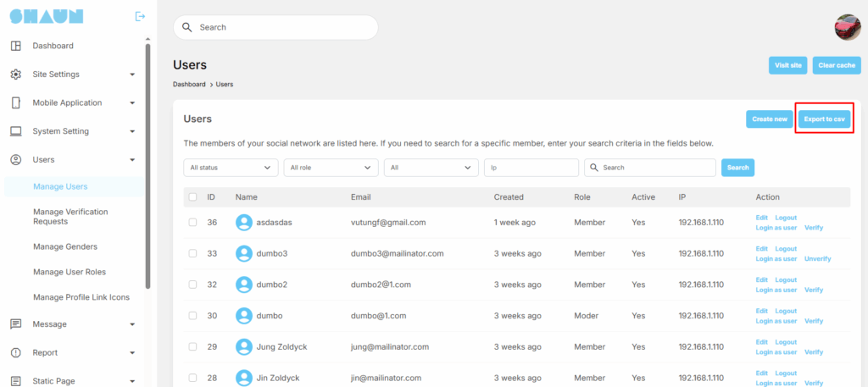Collapse sidebar using the top logout-arrow icon
This screenshot has width=868, height=387.
(x=140, y=16)
